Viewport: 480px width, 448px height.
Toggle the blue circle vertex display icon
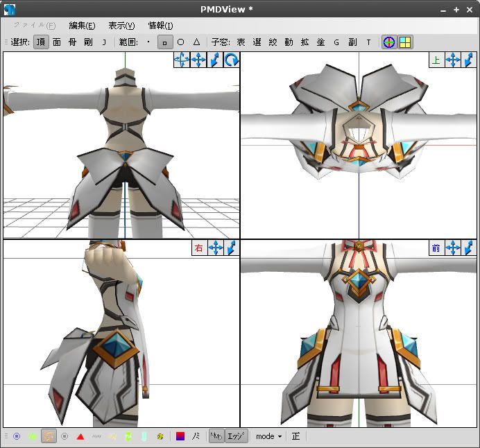(x=17, y=436)
